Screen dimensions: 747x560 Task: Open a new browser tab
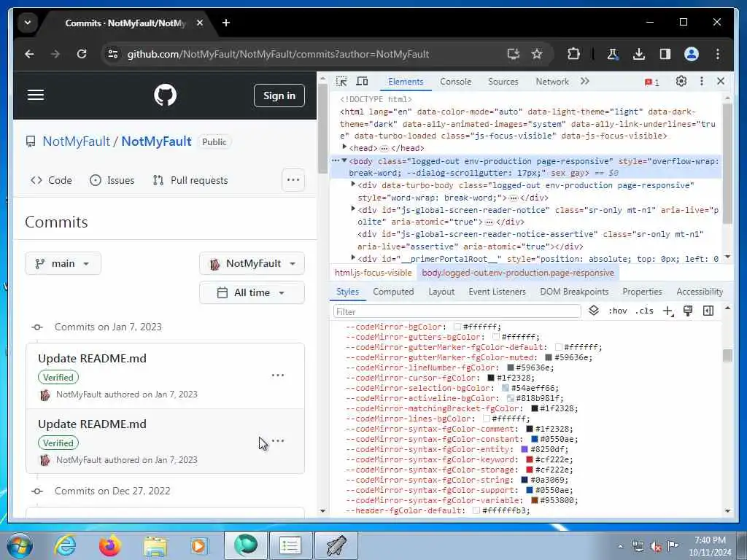click(226, 23)
